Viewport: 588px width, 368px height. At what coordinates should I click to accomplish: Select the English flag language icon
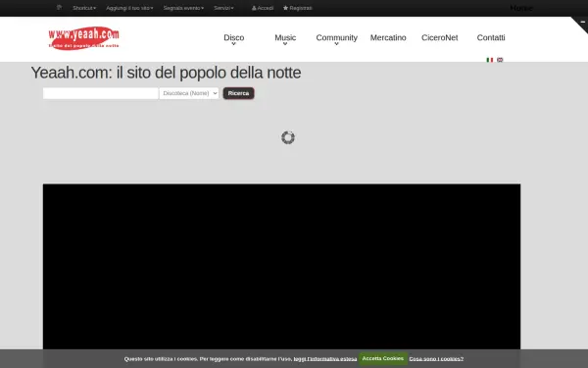pos(500,60)
